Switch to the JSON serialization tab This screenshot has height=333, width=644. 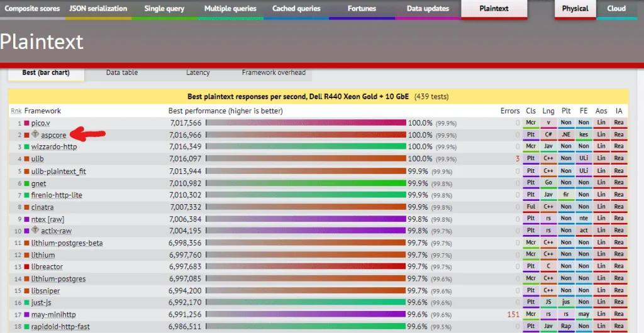point(98,9)
